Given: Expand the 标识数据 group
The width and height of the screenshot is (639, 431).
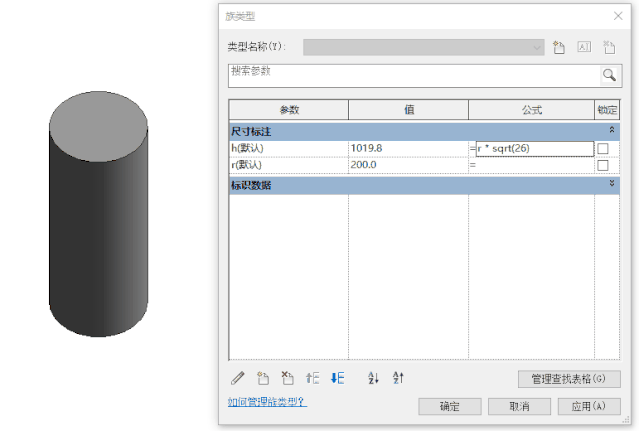Looking at the screenshot, I should [x=612, y=183].
